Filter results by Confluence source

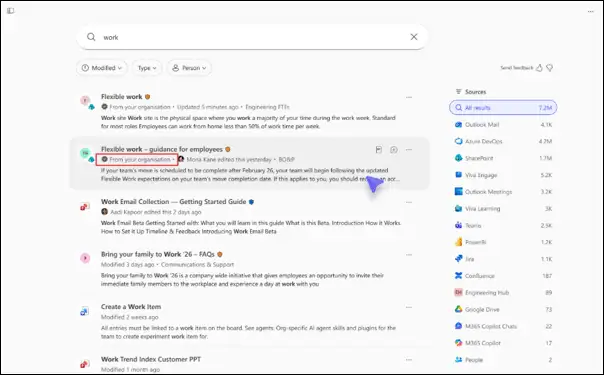pyautogui.click(x=503, y=276)
